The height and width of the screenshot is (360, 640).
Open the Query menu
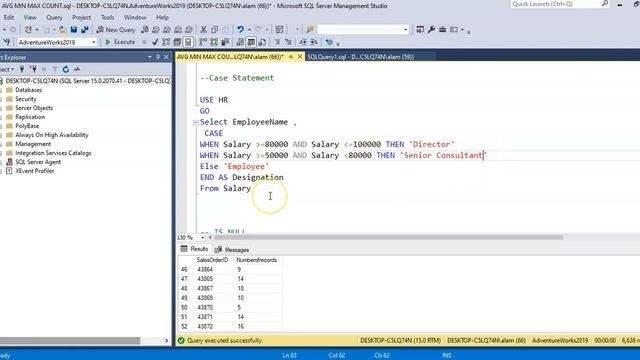click(x=54, y=18)
